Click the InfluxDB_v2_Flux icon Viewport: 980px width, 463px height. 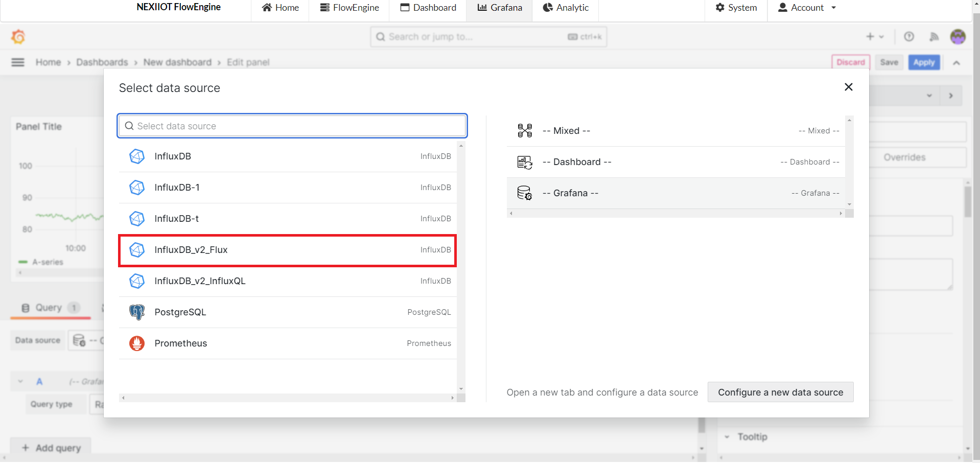pyautogui.click(x=137, y=250)
